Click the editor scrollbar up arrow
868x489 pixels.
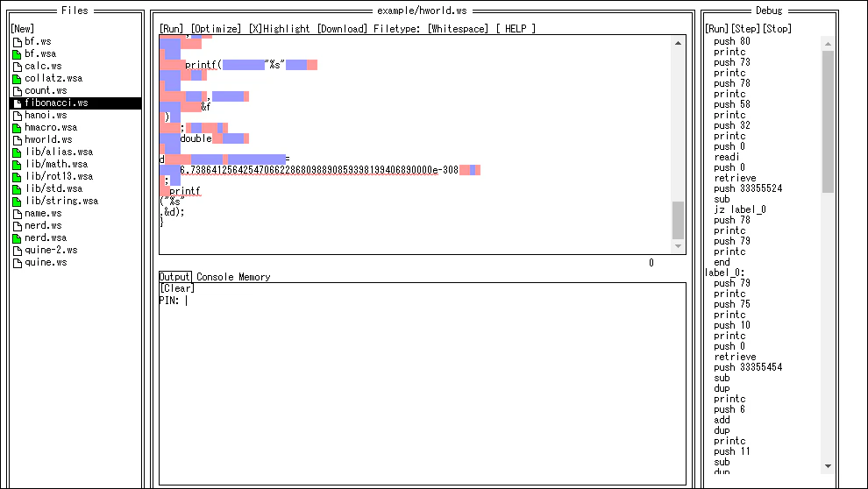(678, 43)
